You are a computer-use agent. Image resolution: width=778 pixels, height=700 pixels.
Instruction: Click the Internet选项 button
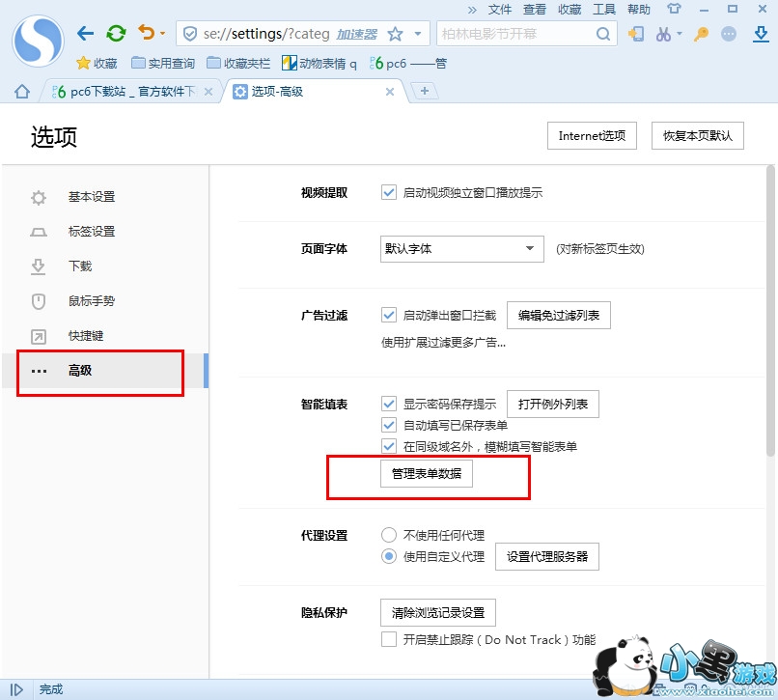[592, 135]
